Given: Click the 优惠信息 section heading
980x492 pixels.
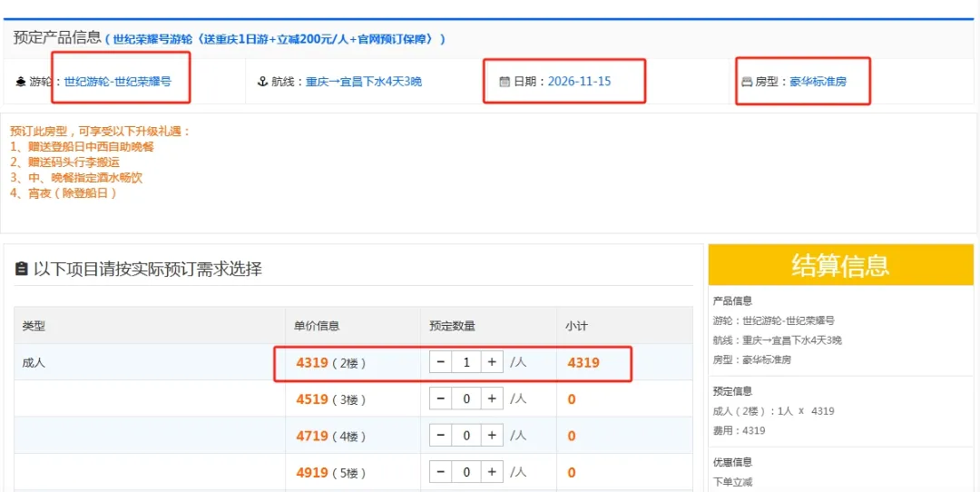Looking at the screenshot, I should pyautogui.click(x=732, y=462).
